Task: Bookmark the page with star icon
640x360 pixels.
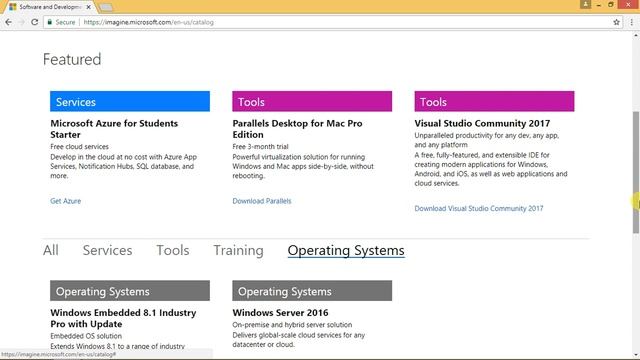Action: click(x=616, y=22)
